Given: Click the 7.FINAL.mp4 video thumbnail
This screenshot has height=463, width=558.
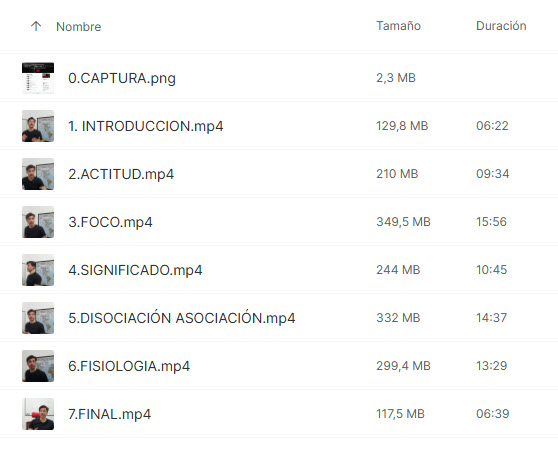Looking at the screenshot, I should click(x=38, y=414).
